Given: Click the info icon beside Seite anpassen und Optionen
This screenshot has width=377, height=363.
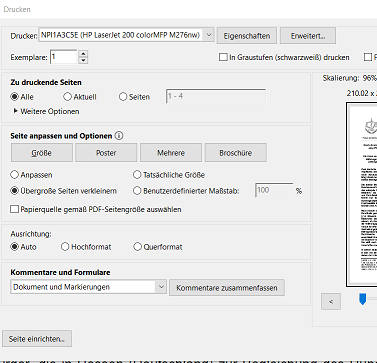Looking at the screenshot, I should 119,136.
